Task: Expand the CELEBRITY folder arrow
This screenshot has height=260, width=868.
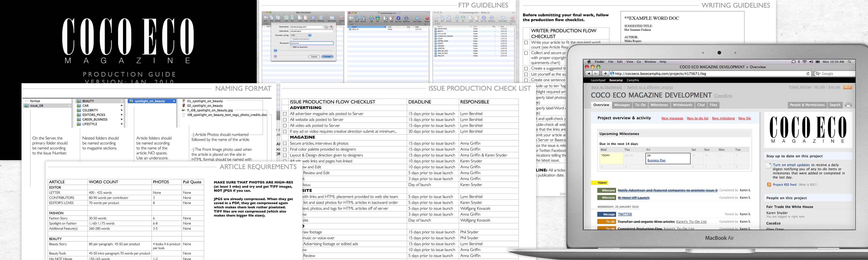Action: 122,110
